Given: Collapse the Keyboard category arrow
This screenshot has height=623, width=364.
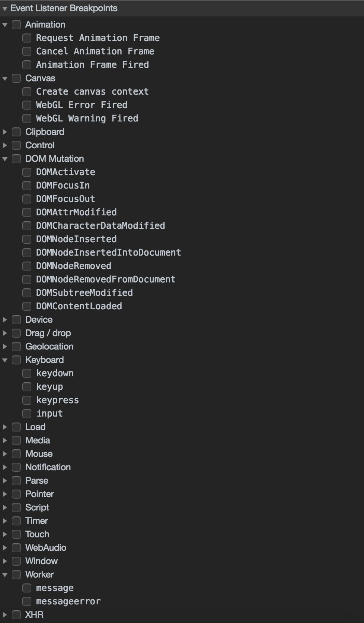Looking at the screenshot, I should [5, 360].
